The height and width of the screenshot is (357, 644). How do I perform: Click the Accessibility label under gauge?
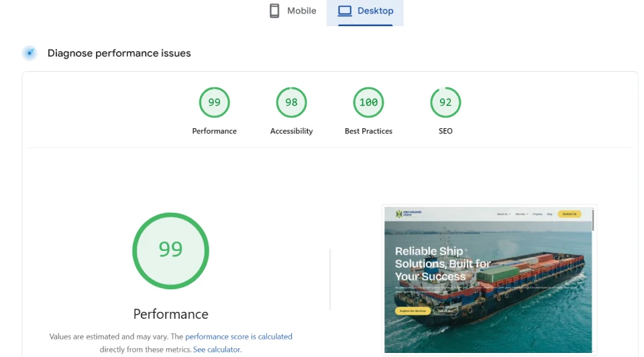(291, 132)
